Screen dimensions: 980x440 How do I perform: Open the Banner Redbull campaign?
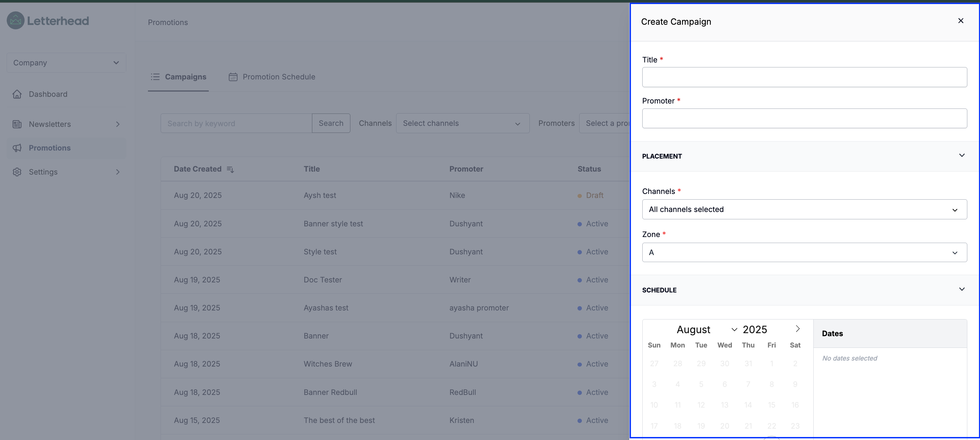pyautogui.click(x=330, y=392)
